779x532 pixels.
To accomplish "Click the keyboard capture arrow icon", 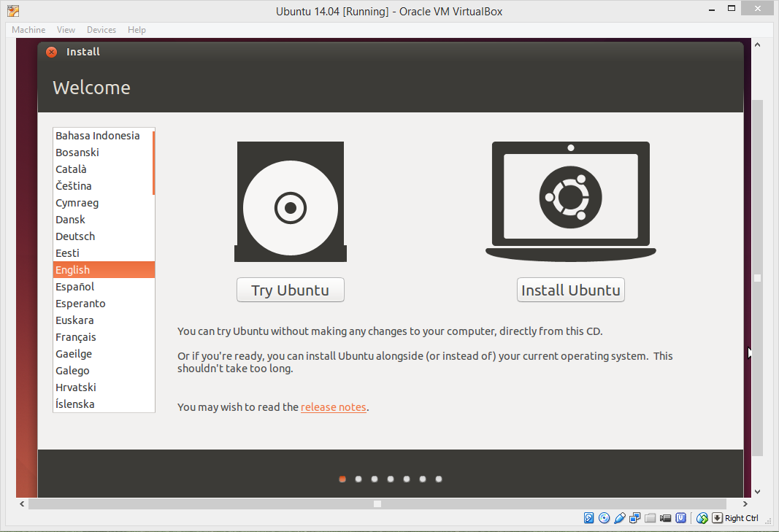I will tap(717, 518).
